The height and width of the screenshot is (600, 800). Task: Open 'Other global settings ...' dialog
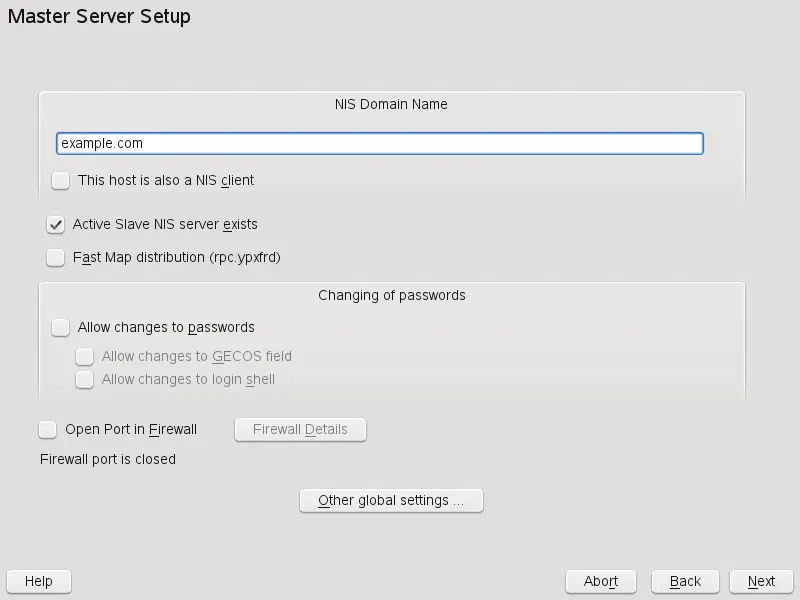tap(391, 500)
